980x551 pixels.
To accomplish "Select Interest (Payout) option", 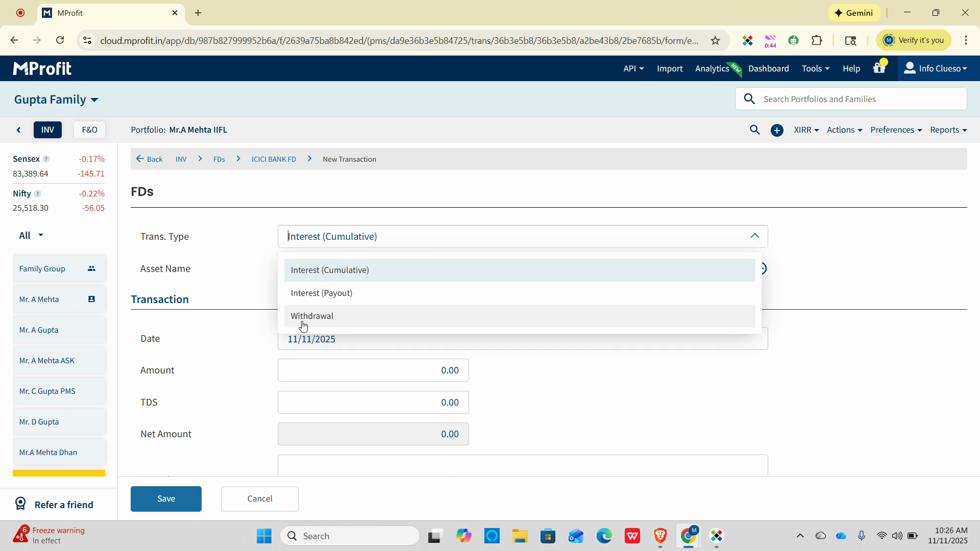I will tap(322, 293).
